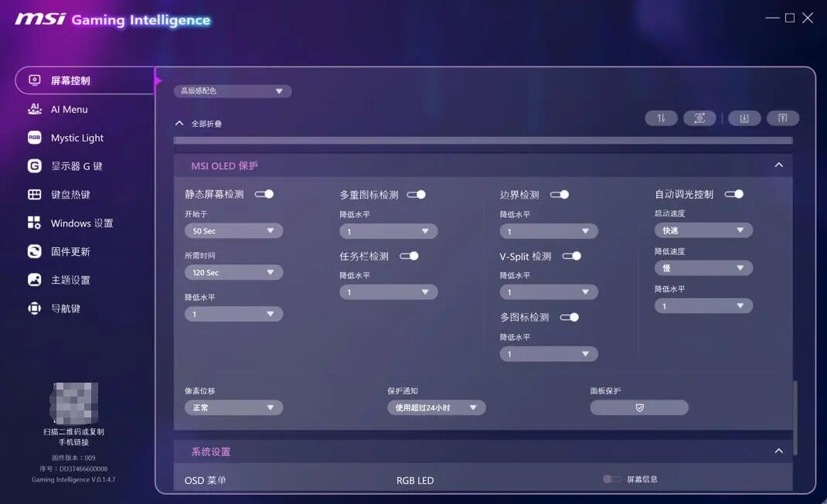
Task: Collapse the MSI OLED 保护 section chevron
Action: [x=778, y=165]
